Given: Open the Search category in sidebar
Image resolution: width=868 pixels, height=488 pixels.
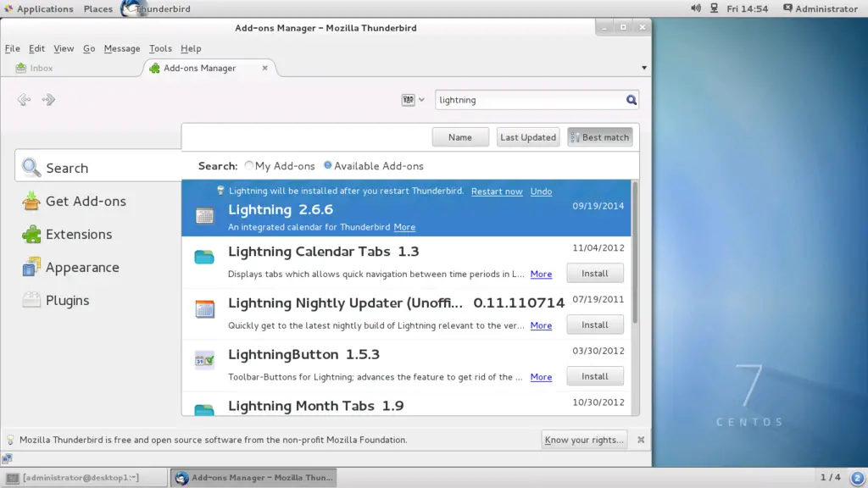Looking at the screenshot, I should click(98, 168).
